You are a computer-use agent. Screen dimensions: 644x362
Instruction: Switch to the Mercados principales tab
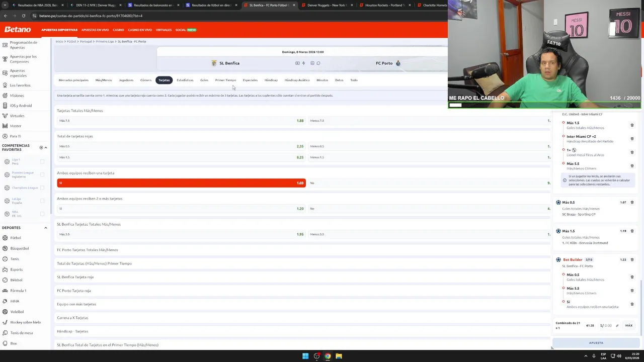tap(73, 80)
